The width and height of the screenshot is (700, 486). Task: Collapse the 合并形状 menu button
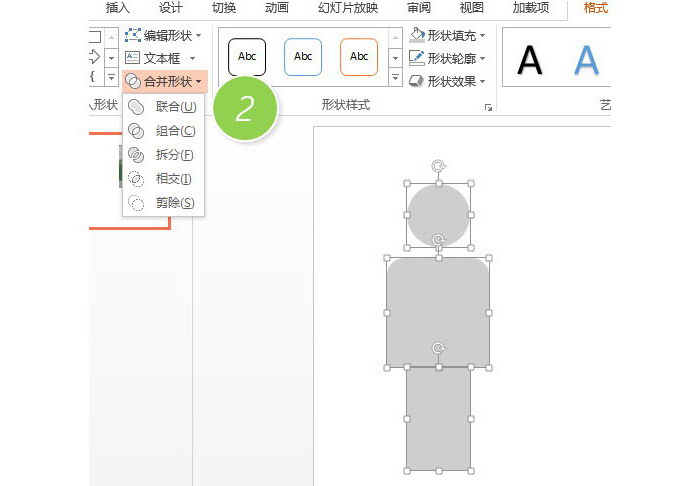(164, 81)
